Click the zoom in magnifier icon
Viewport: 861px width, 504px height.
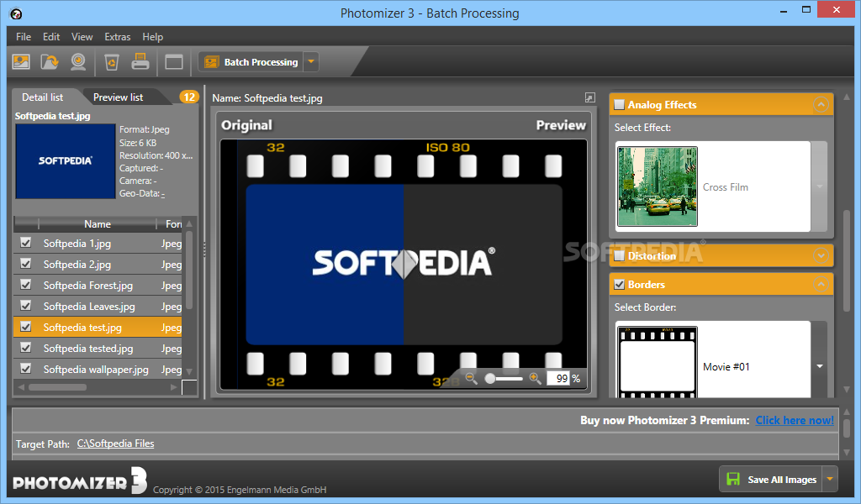coord(535,378)
